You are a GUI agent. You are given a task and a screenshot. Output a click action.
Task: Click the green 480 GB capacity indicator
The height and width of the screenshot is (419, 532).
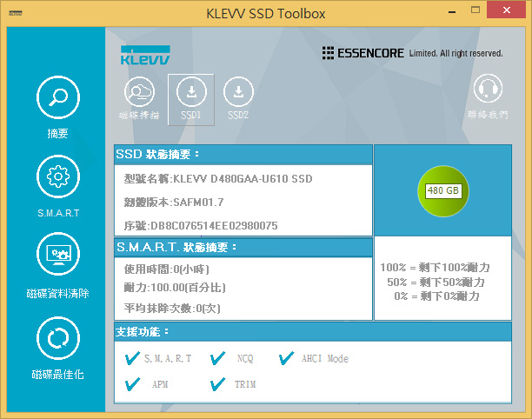[x=443, y=191]
